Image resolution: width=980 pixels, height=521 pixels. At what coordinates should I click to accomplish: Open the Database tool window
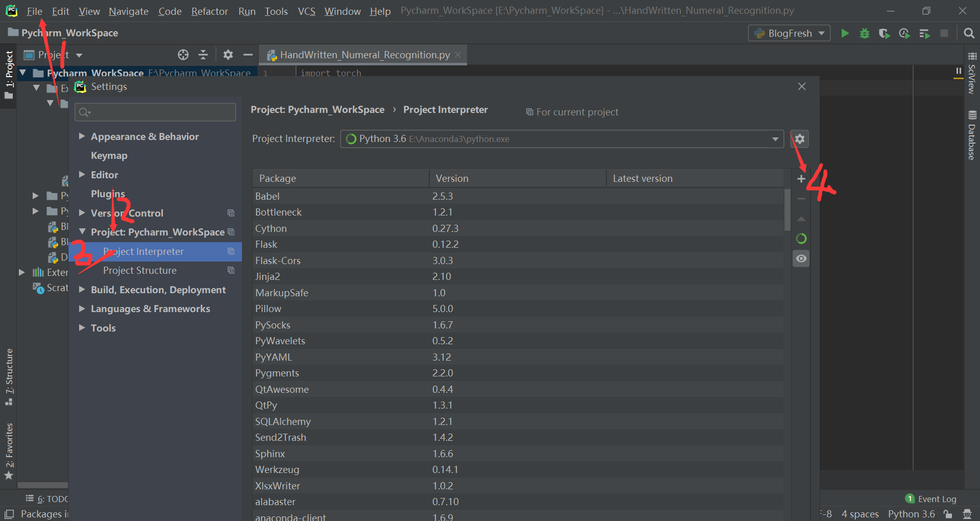(x=972, y=135)
